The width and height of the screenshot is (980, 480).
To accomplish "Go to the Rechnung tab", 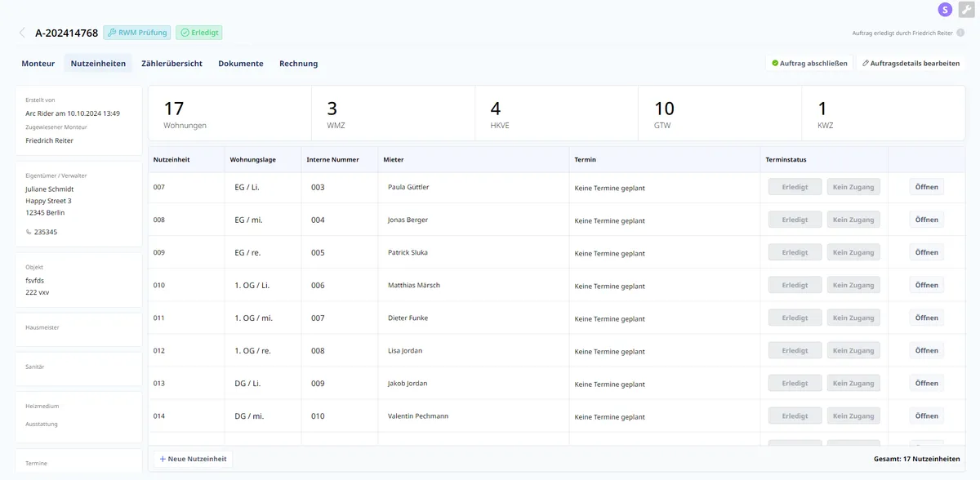I will pyautogui.click(x=298, y=64).
